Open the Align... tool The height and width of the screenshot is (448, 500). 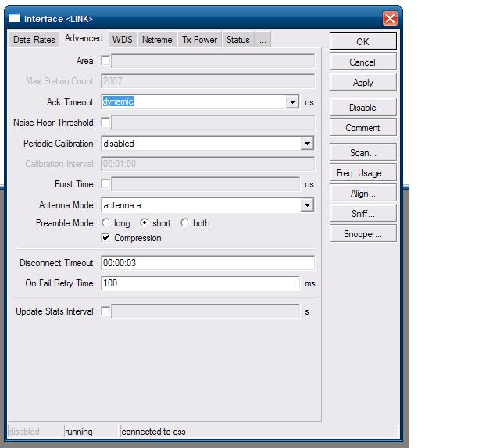[x=362, y=194]
